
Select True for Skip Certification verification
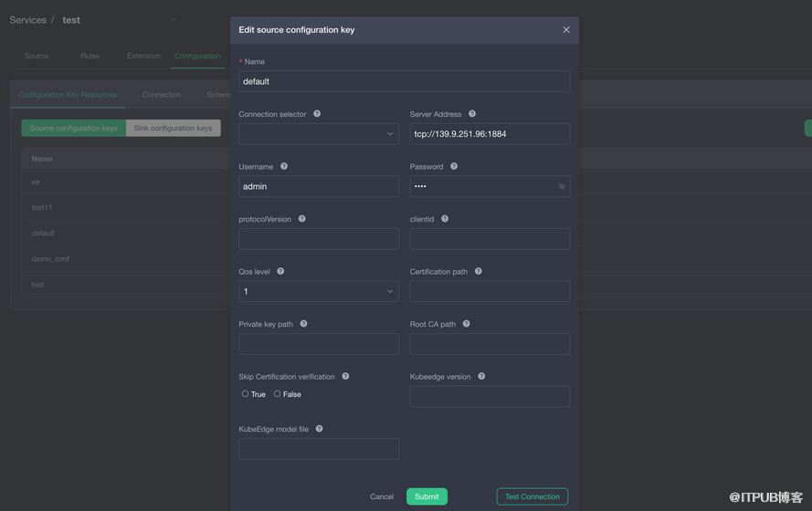[245, 394]
